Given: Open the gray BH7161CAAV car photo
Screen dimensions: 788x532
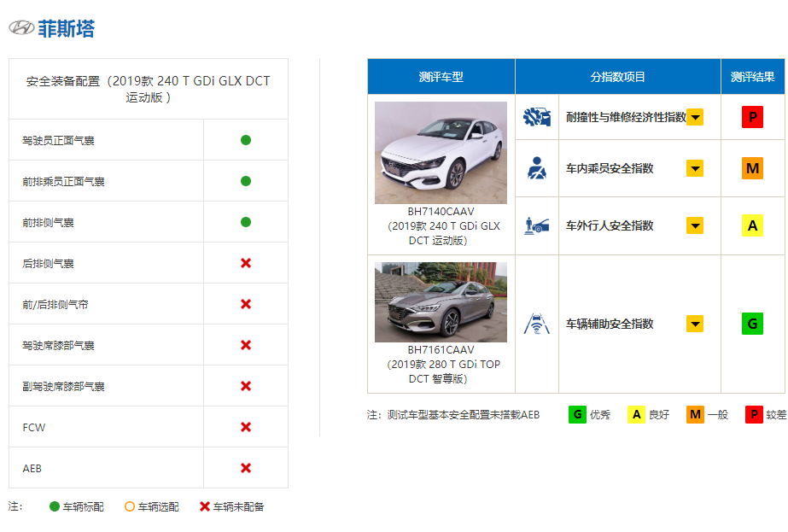Looking at the screenshot, I should pyautogui.click(x=441, y=302).
